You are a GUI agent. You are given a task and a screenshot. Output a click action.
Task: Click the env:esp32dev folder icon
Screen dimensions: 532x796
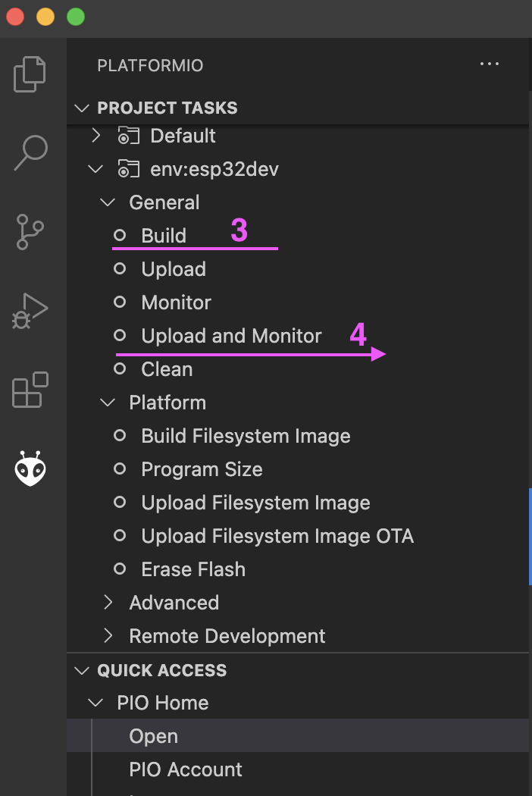click(x=128, y=169)
